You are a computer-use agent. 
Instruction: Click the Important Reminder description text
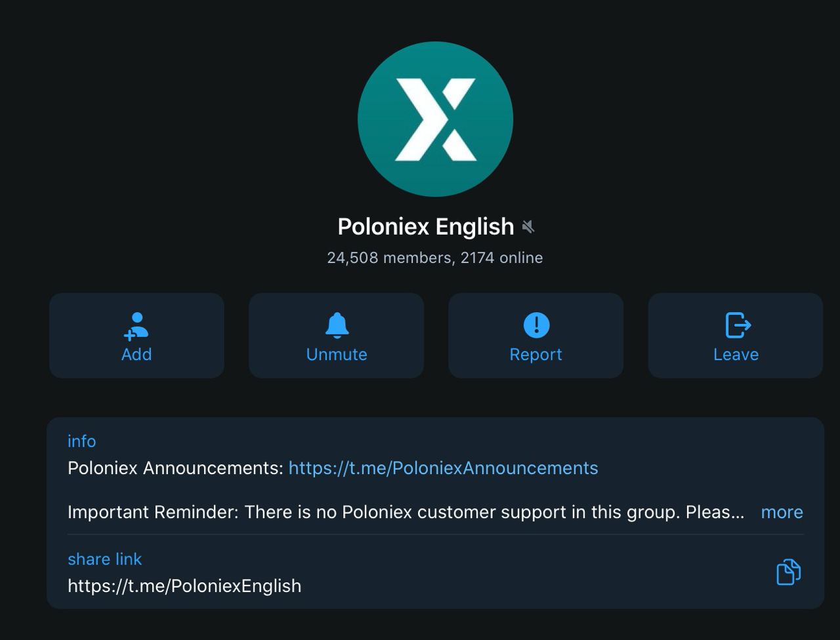point(406,512)
